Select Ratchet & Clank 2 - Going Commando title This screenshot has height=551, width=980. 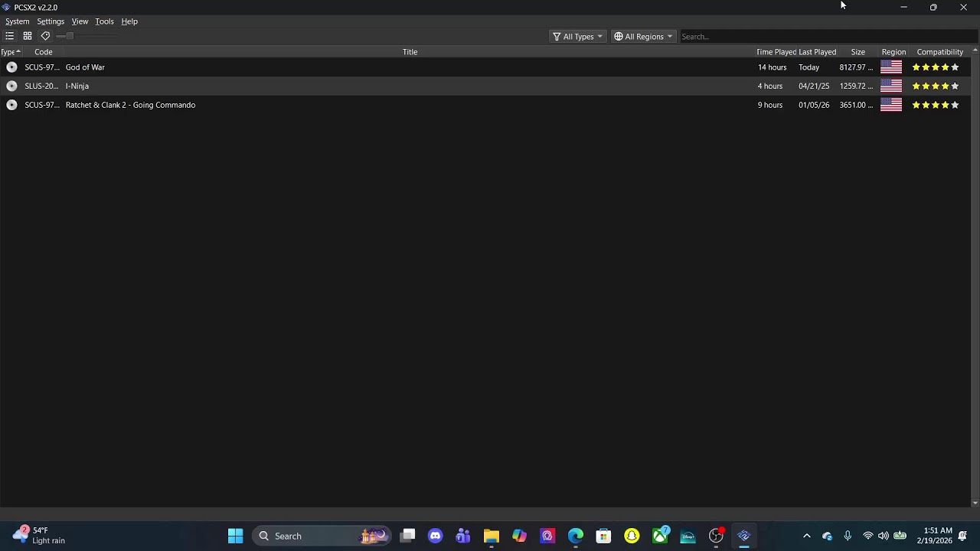(130, 105)
